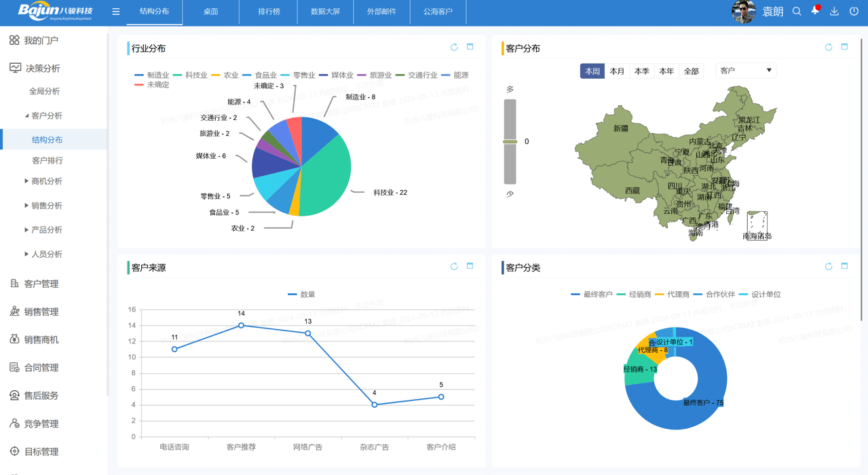
Task: Open the 数据大屏 tab
Action: pos(325,12)
